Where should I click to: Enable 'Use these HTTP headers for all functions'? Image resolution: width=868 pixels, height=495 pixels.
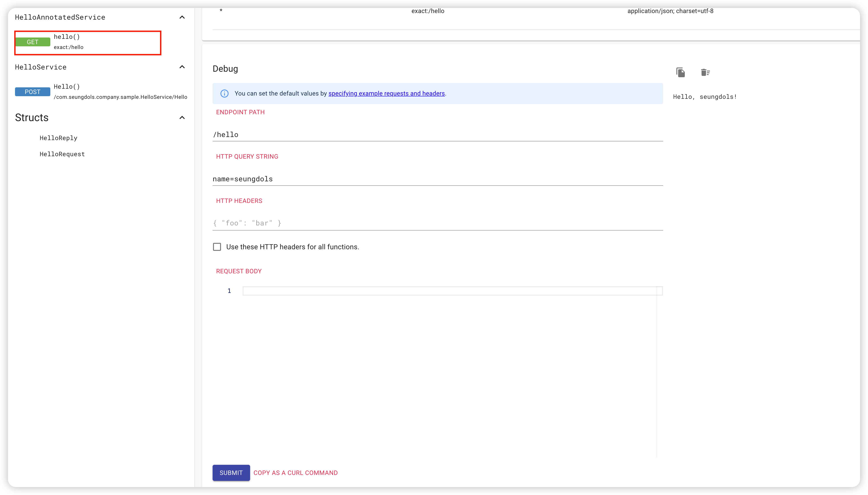click(217, 247)
